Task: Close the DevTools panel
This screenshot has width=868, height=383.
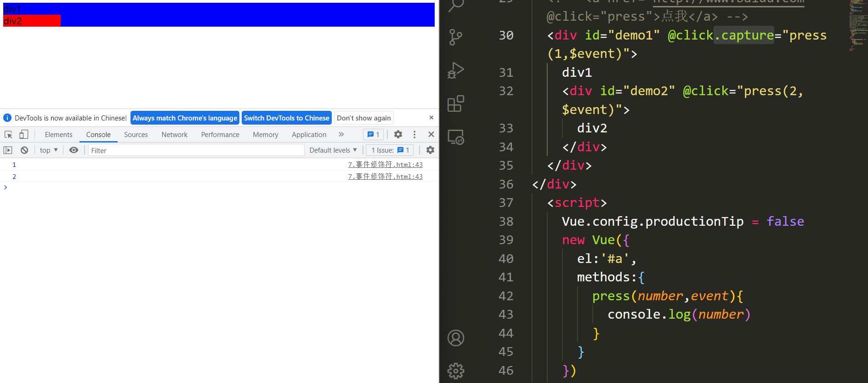Action: 431,134
